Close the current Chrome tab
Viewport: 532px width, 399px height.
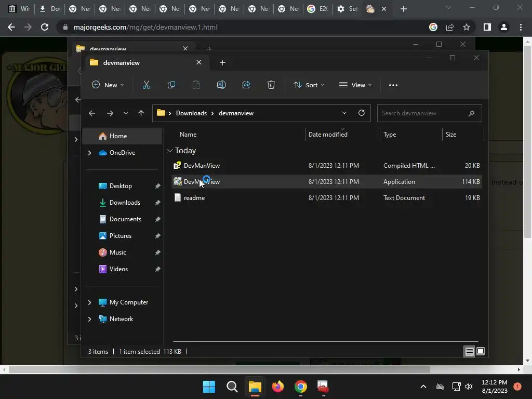pos(384,9)
